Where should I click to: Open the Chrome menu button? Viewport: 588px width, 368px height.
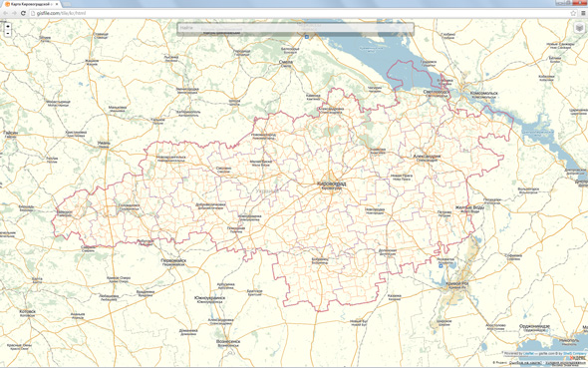(583, 13)
